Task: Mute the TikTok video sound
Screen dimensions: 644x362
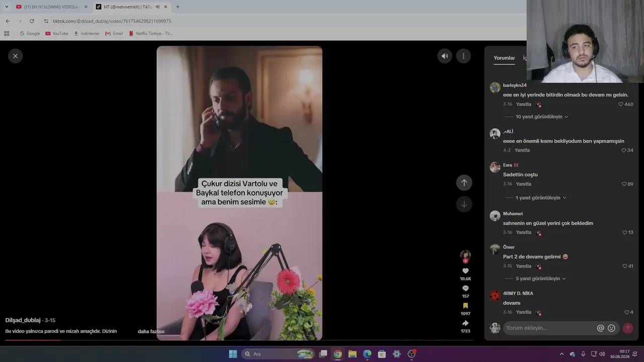Action: pyautogui.click(x=444, y=56)
